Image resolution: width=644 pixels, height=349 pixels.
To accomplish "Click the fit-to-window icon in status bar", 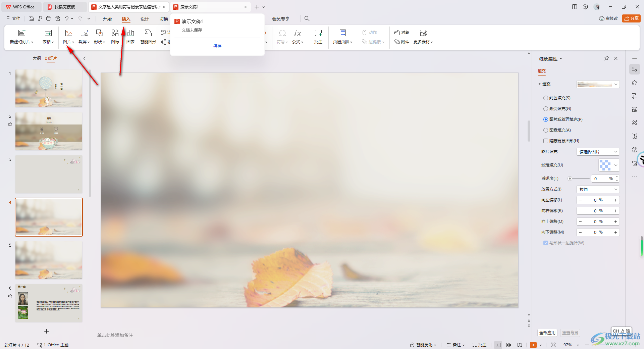I will 553,345.
